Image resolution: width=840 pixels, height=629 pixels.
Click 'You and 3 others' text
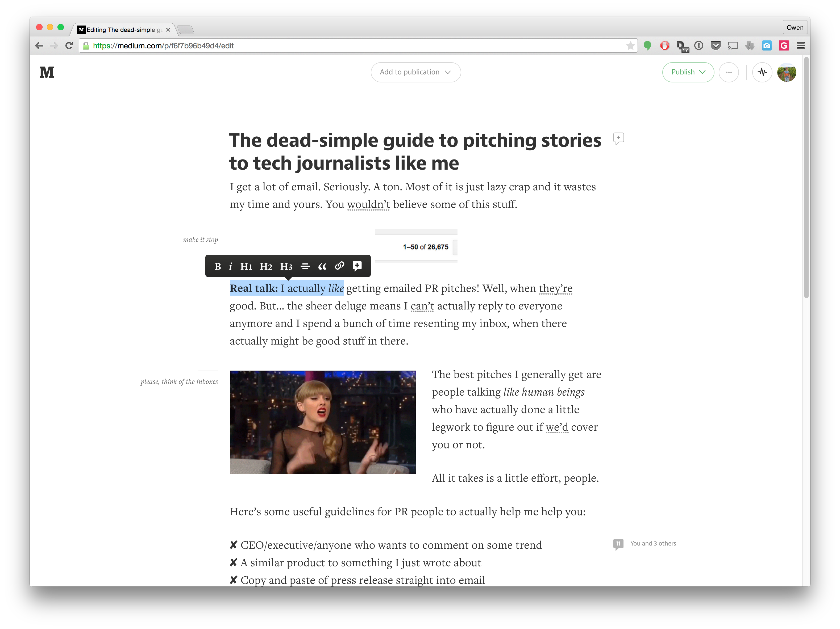coord(653,543)
